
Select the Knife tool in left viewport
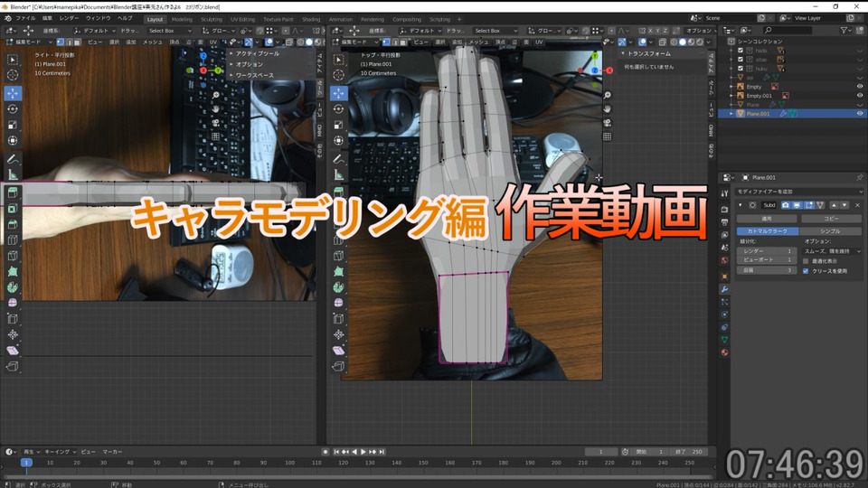click(13, 256)
